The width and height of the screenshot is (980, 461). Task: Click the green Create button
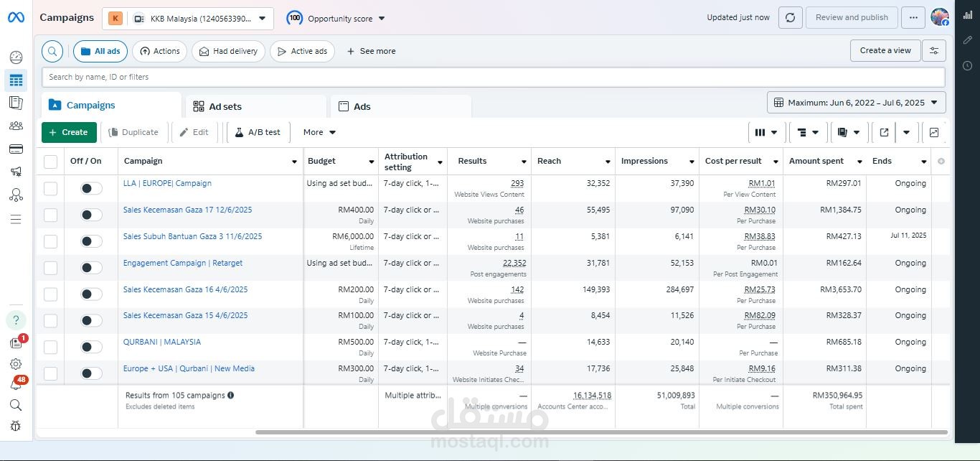tap(69, 132)
